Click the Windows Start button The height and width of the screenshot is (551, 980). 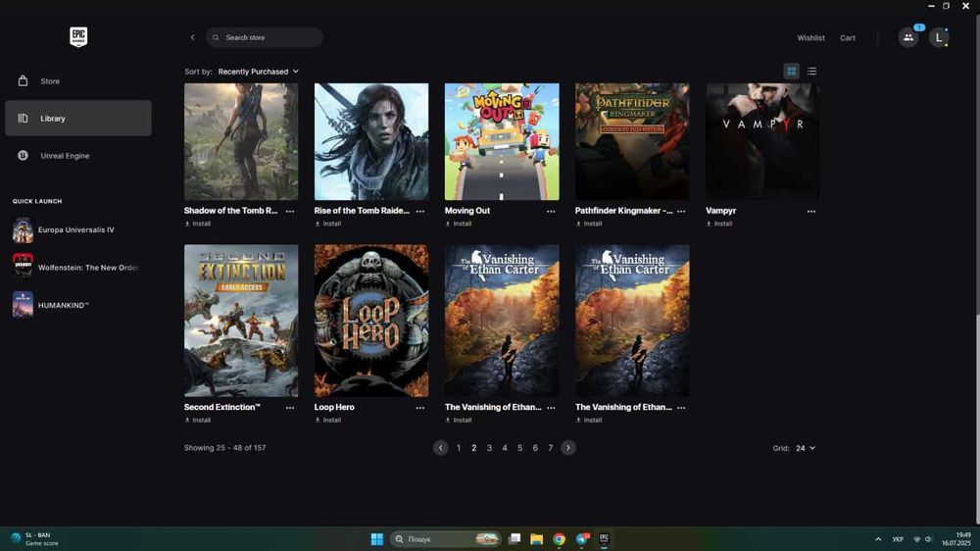[377, 539]
